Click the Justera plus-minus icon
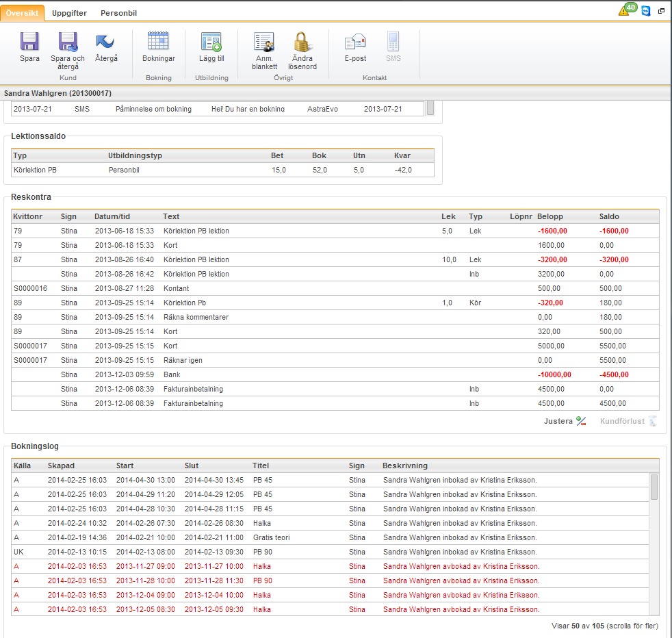The height and width of the screenshot is (638, 672). 581,421
